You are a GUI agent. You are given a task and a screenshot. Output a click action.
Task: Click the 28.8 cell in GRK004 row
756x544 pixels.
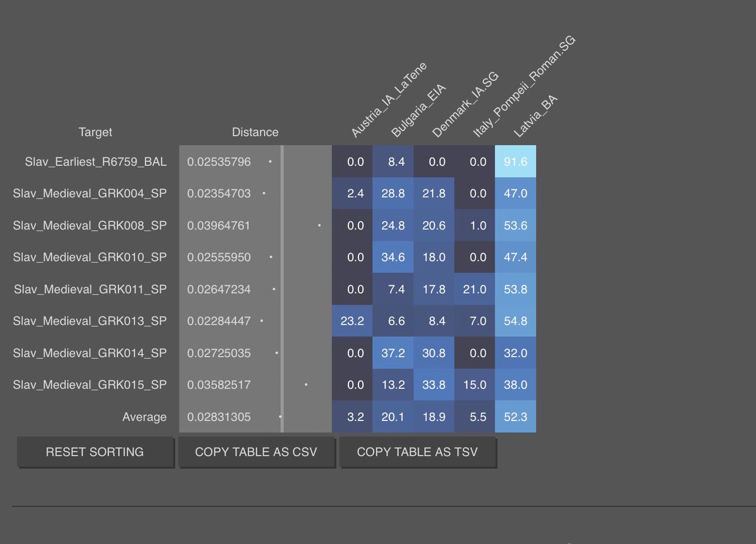pos(393,194)
